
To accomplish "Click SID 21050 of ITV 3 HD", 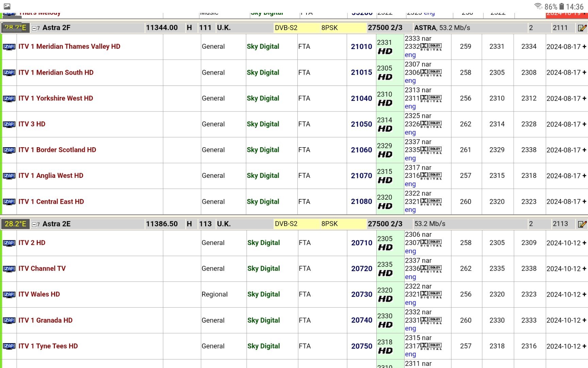I will [361, 124].
